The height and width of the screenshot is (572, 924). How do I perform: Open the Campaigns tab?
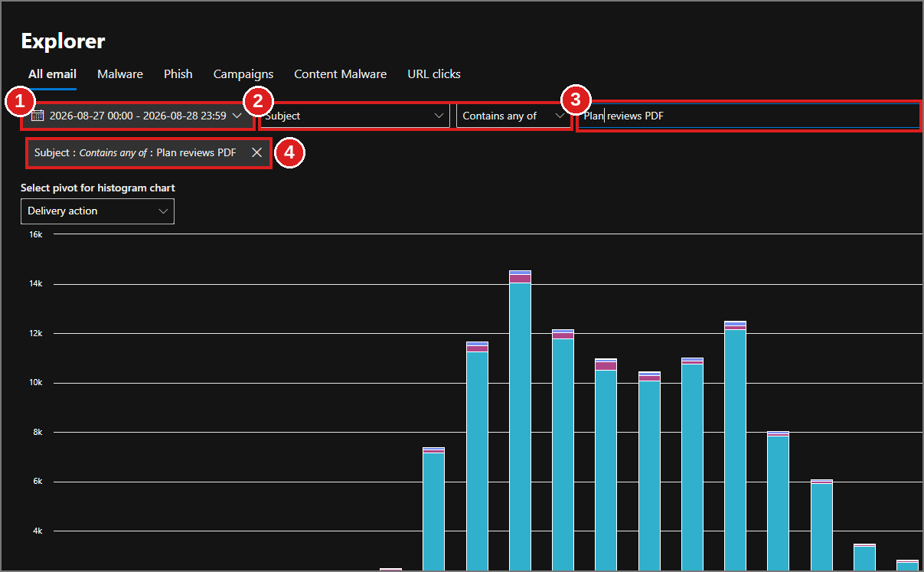coord(243,74)
